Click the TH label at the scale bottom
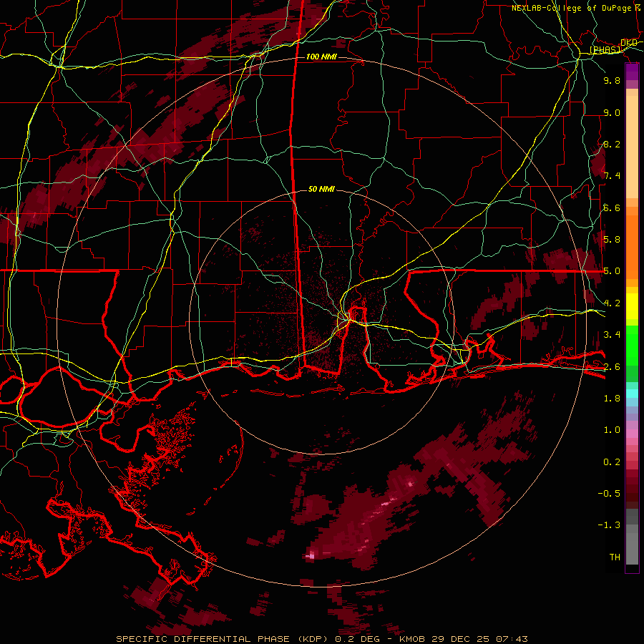The image size is (644, 644). click(615, 557)
